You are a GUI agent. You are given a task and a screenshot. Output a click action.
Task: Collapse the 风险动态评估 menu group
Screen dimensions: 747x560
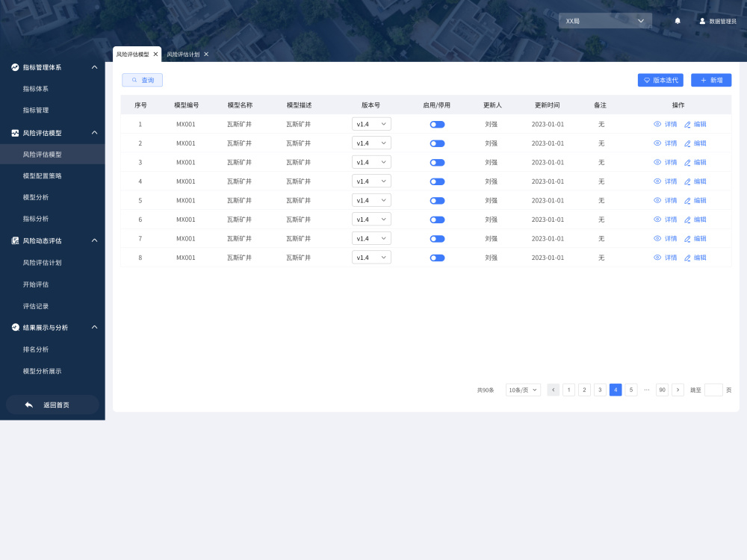click(x=94, y=240)
